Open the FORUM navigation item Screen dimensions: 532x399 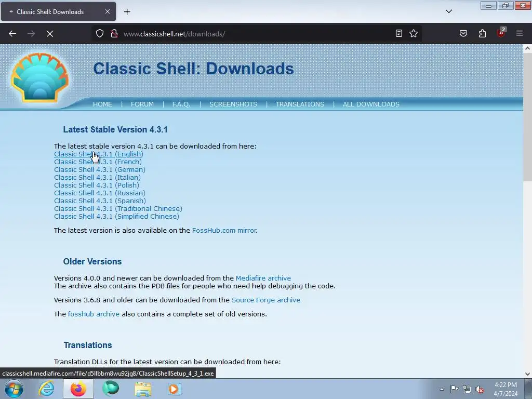coord(142,104)
